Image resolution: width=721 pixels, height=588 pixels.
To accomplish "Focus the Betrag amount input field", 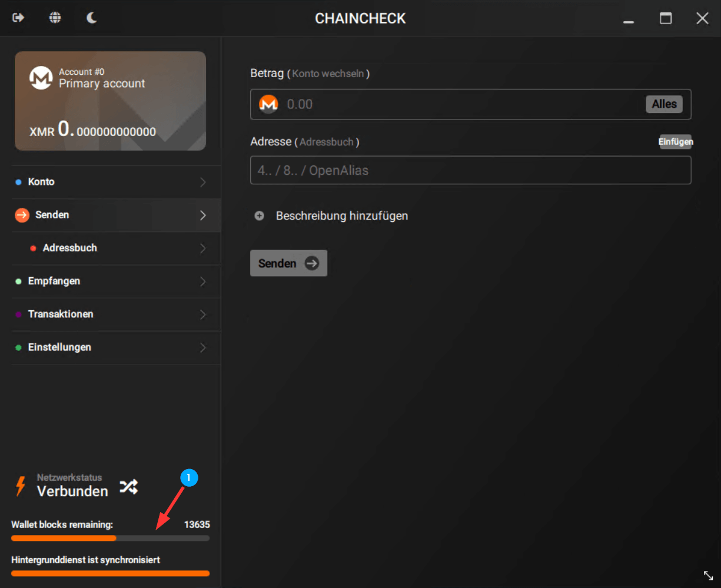I will click(470, 104).
